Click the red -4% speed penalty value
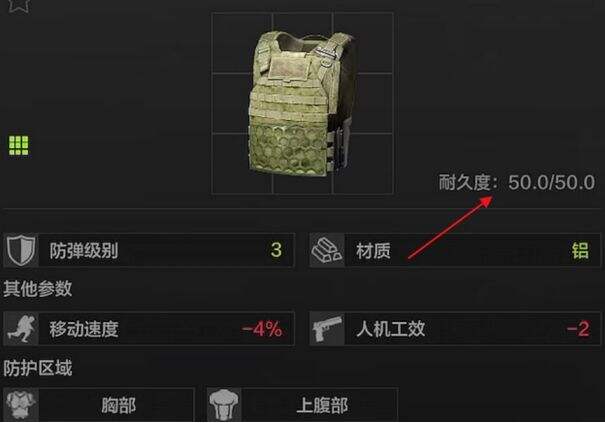 (262, 329)
